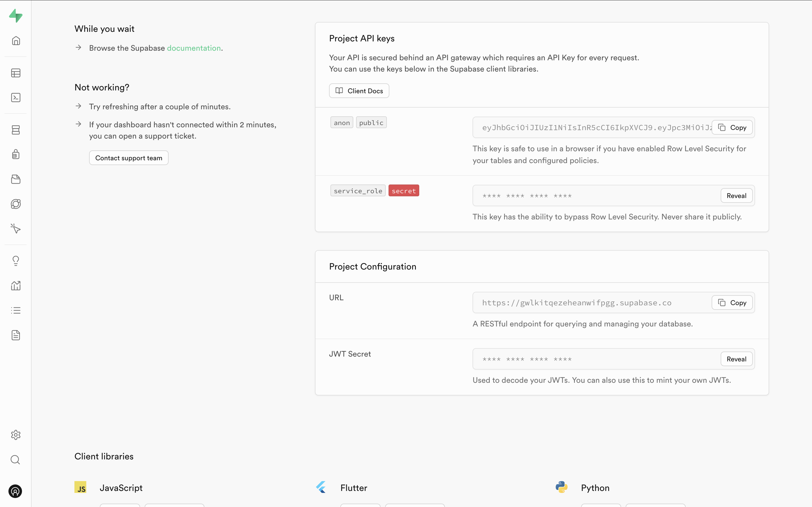
Task: Open the search panel
Action: 15,460
